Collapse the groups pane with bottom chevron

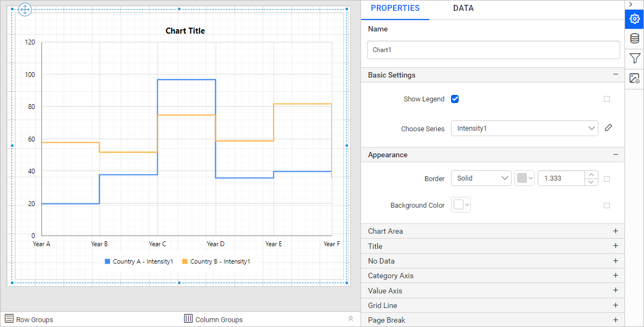coord(351,318)
